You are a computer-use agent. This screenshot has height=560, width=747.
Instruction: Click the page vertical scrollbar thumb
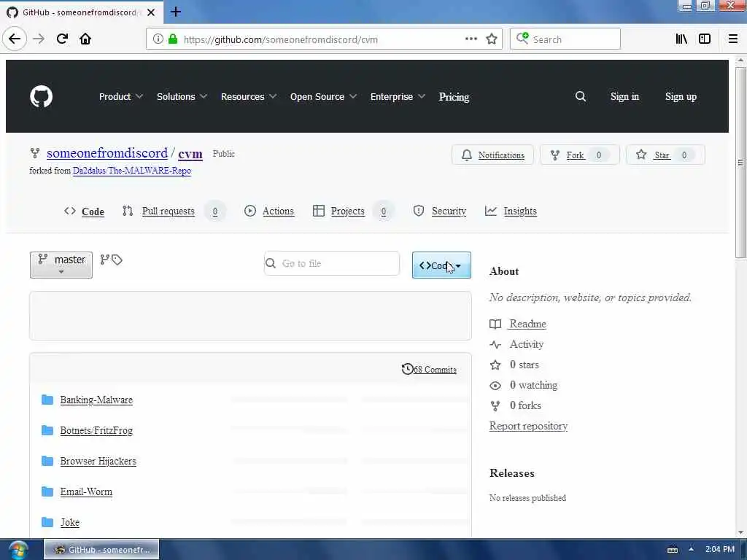(x=740, y=163)
